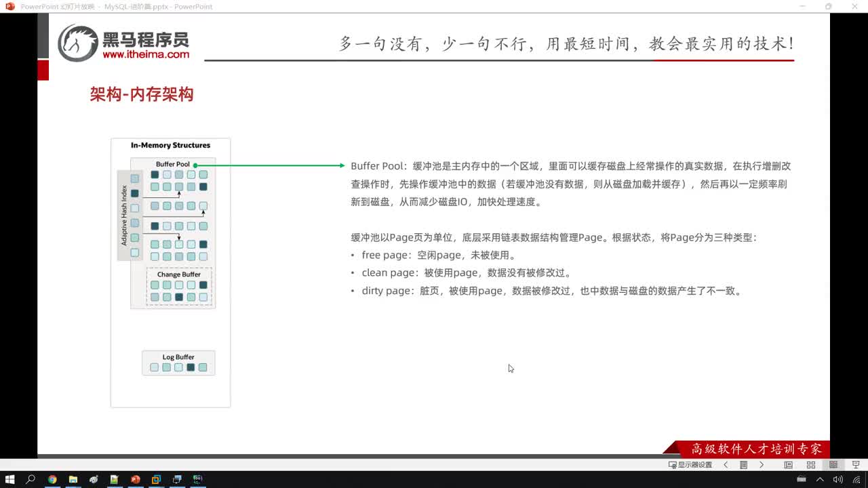
Task: Open the network status tray icon
Action: (x=857, y=479)
